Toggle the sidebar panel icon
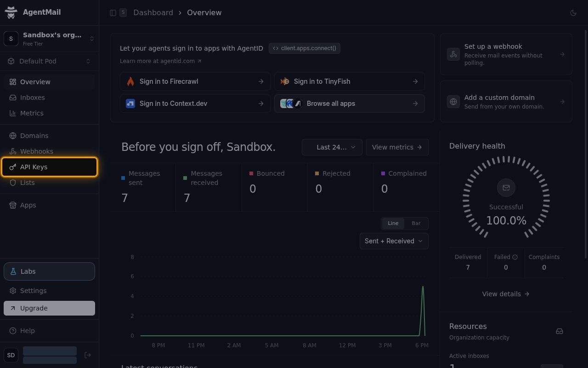The width and height of the screenshot is (588, 368). 113,13
